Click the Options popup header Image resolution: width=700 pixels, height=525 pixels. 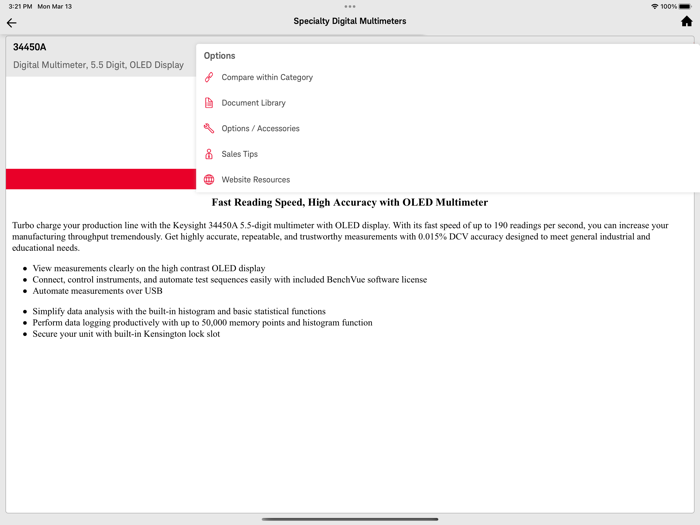tap(219, 56)
